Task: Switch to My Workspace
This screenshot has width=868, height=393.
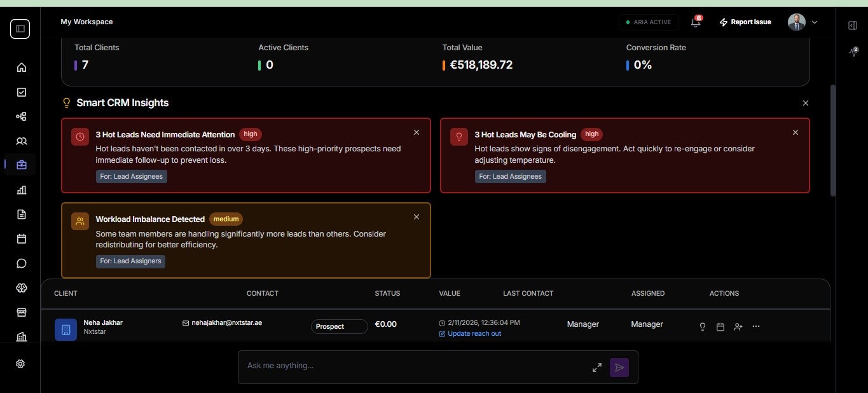Action: (x=86, y=21)
